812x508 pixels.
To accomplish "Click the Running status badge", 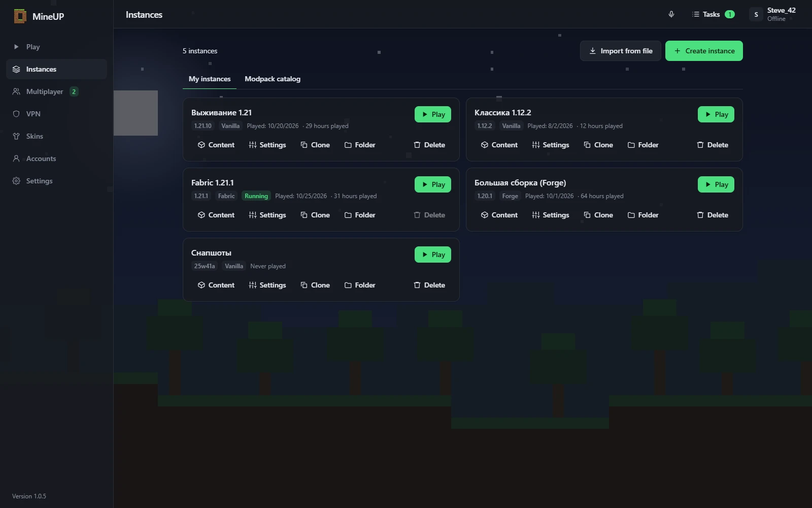I will pos(256,196).
